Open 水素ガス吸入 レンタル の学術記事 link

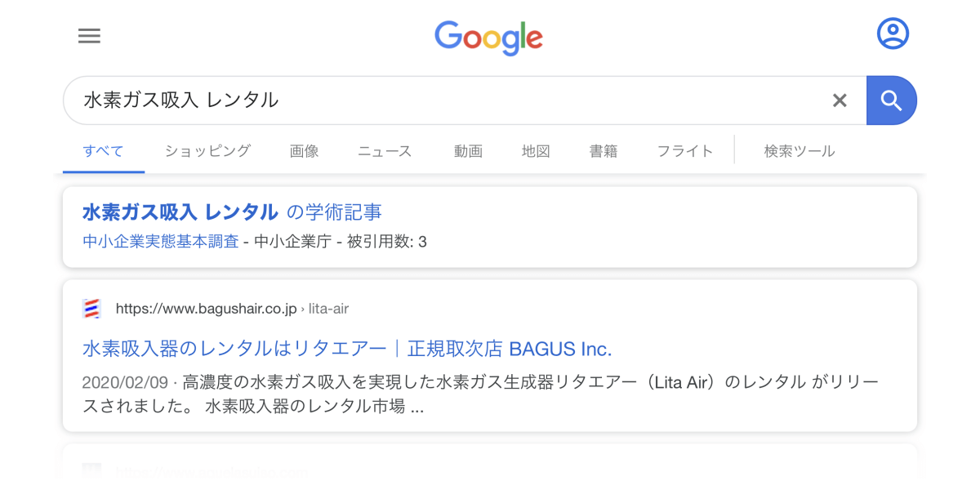[232, 212]
